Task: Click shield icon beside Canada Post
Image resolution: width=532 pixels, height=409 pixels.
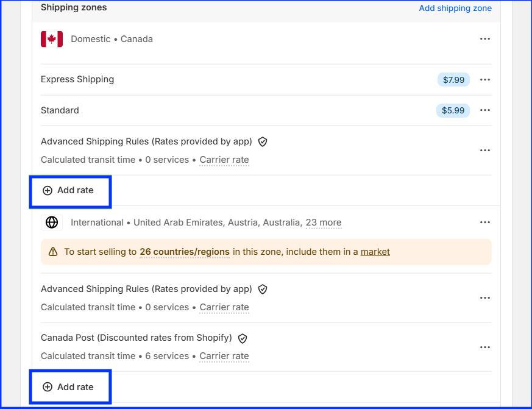Action: click(242, 338)
